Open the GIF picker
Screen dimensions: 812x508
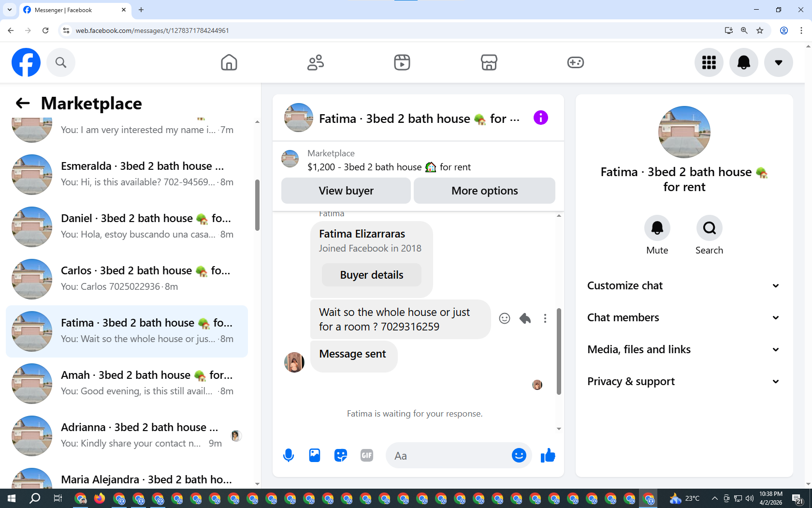(367, 455)
